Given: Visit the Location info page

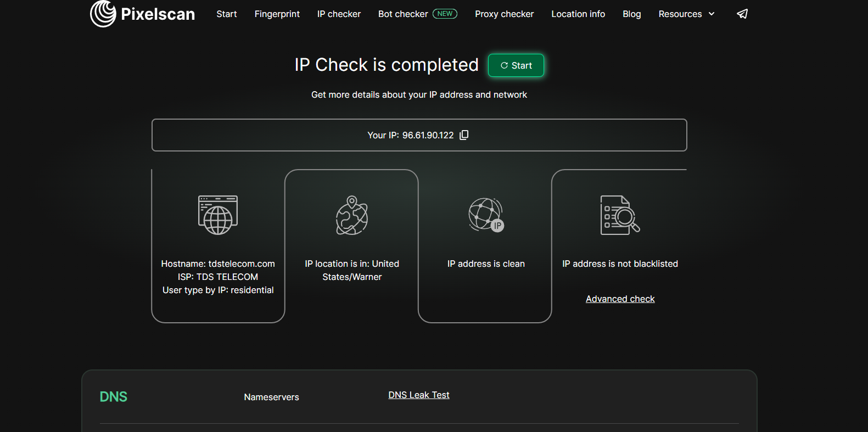Looking at the screenshot, I should click(x=578, y=14).
